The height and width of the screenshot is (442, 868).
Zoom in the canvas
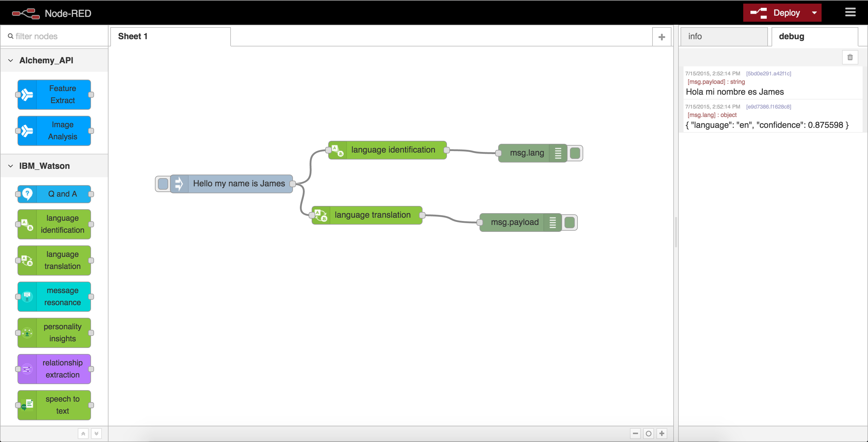pyautogui.click(x=662, y=433)
